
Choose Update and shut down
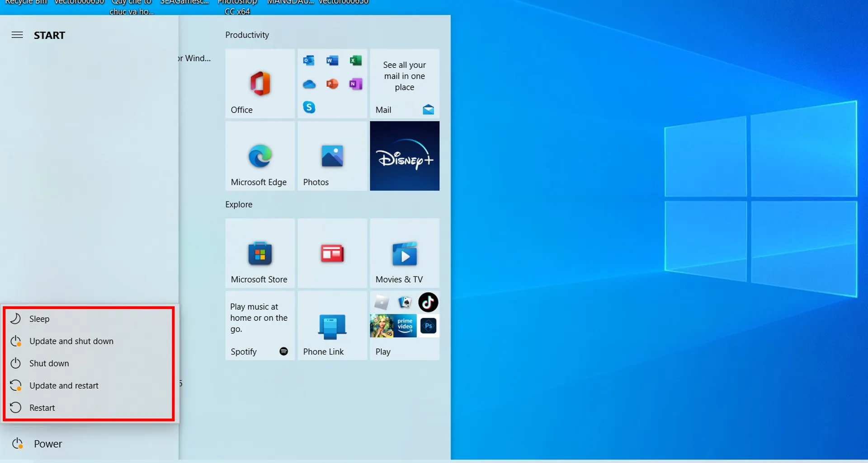point(89,341)
